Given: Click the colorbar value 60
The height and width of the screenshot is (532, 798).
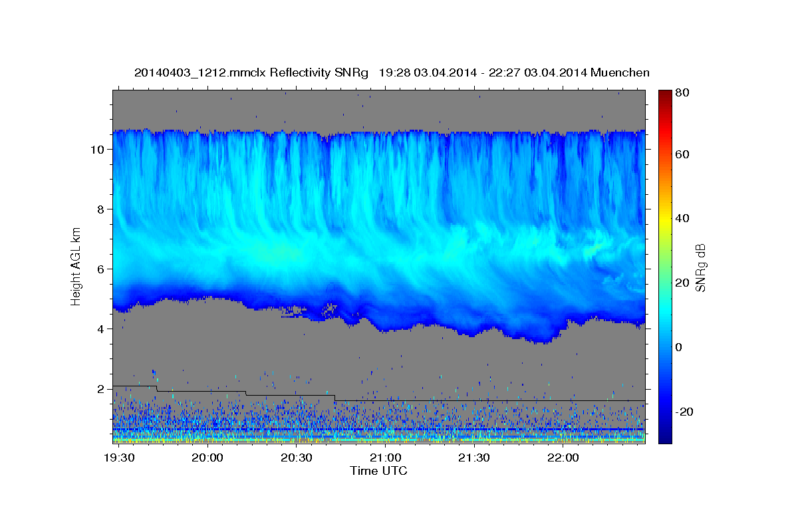Looking at the screenshot, I should point(681,154).
